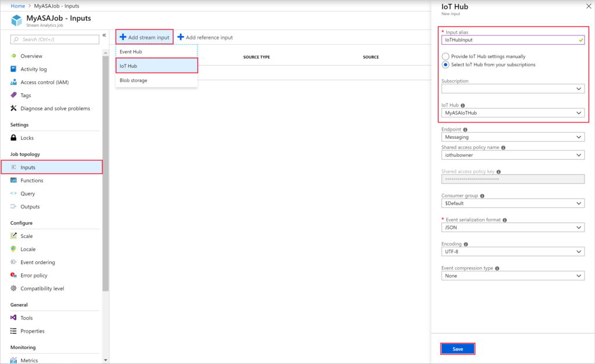Click the Access control (IAM) icon
Image resolution: width=595 pixels, height=364 pixels.
(x=14, y=82)
